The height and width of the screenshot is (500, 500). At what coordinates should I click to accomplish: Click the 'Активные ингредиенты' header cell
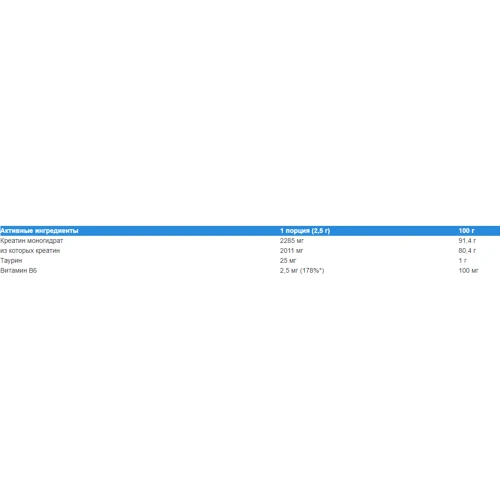pos(39,231)
